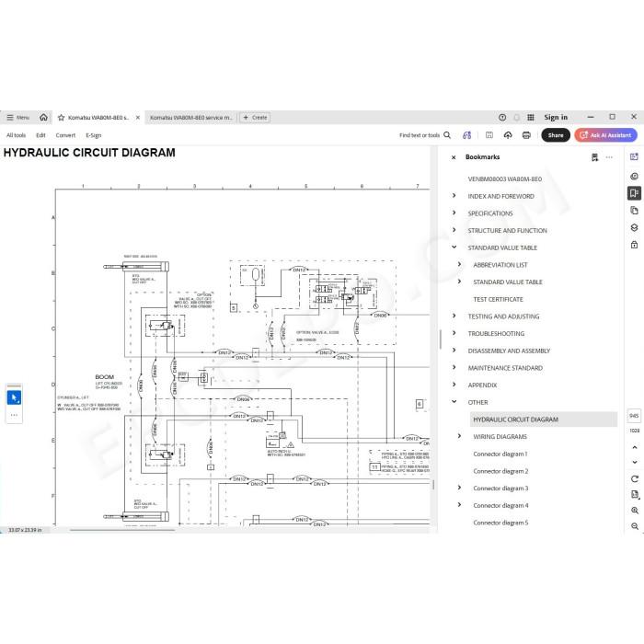Open Bookmarks panel options ellipsis

[x=609, y=157]
